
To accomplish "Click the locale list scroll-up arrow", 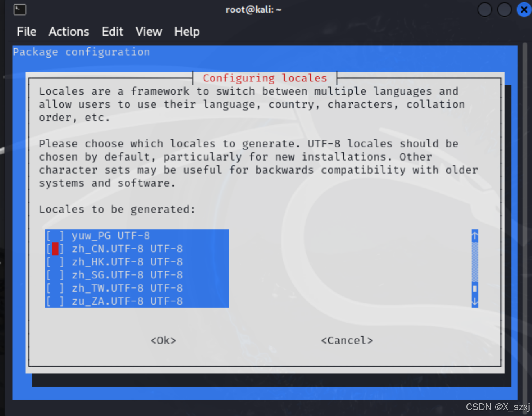I will coord(475,235).
